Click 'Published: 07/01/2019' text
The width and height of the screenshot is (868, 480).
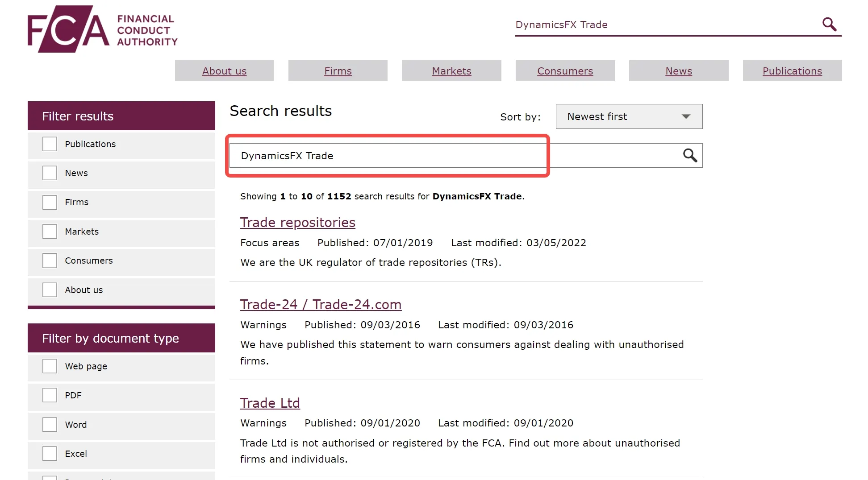click(x=375, y=243)
